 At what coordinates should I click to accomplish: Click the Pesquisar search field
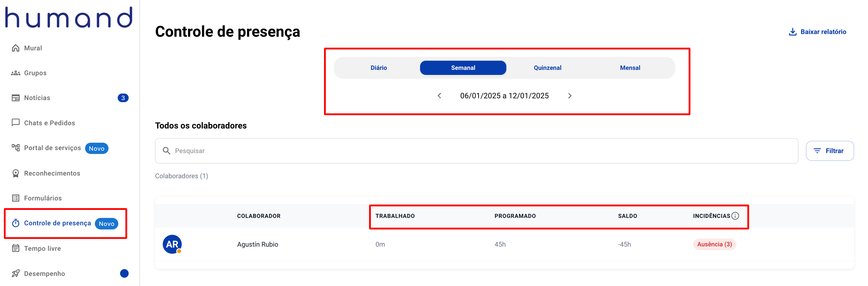pos(476,151)
